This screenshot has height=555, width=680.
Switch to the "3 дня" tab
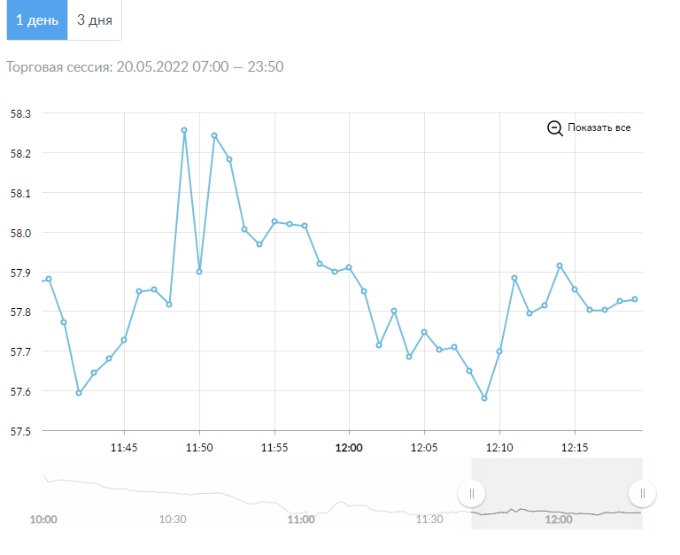coord(94,20)
